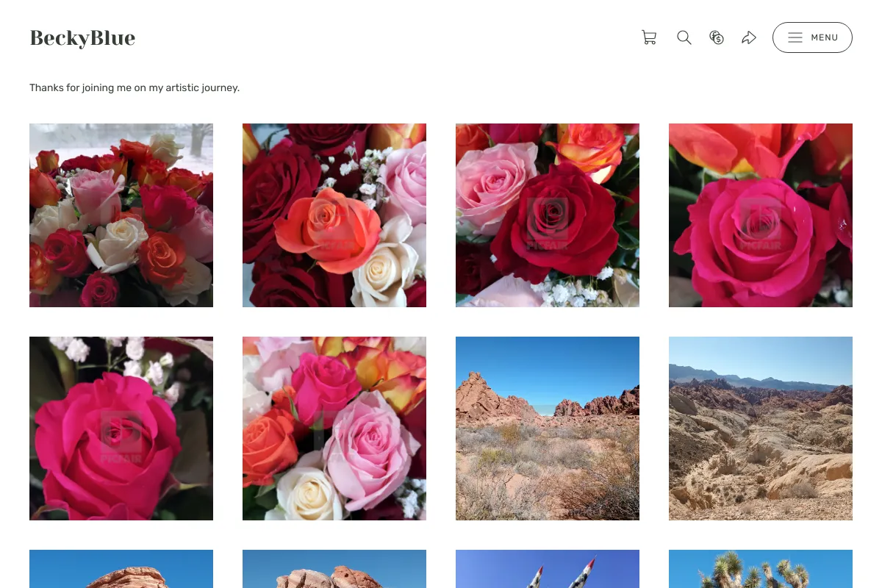This screenshot has height=588, width=882.
Task: Click the BeckyBlue site logo
Action: point(82,37)
